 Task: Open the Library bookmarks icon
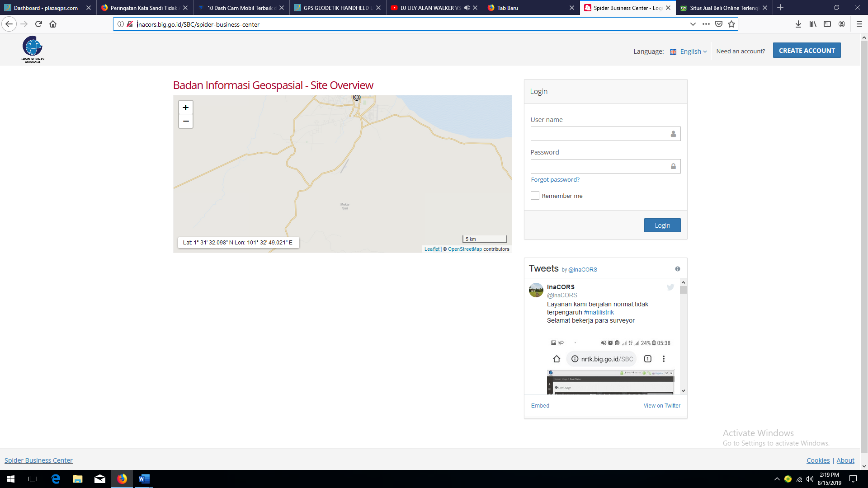pos(813,24)
